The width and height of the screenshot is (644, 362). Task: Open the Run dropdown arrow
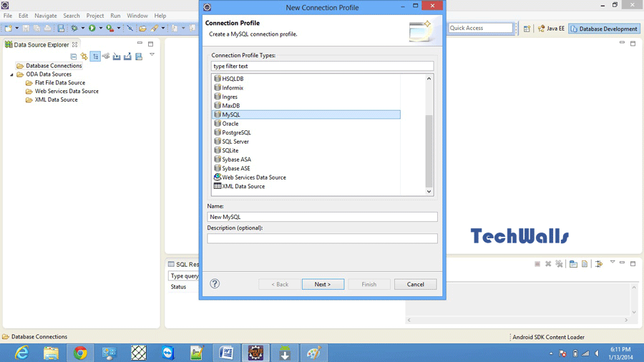pos(100,29)
